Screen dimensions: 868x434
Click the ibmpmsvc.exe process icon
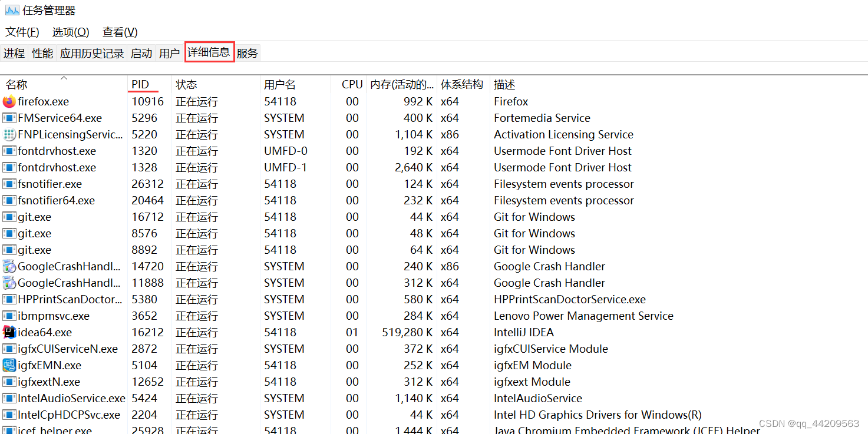pyautogui.click(x=9, y=316)
